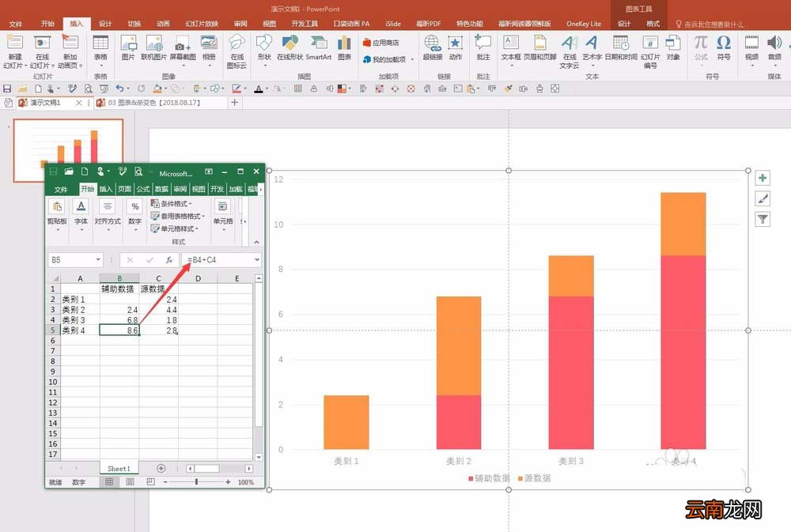791x532 pixels.
Task: Expand 单元格样式 dropdown in Excel
Action: pyautogui.click(x=175, y=229)
